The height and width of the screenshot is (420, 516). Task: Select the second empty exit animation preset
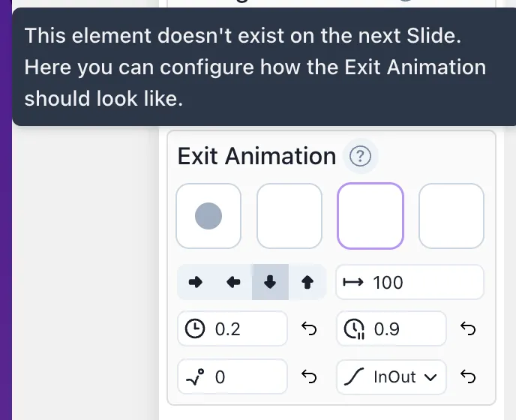point(289,216)
